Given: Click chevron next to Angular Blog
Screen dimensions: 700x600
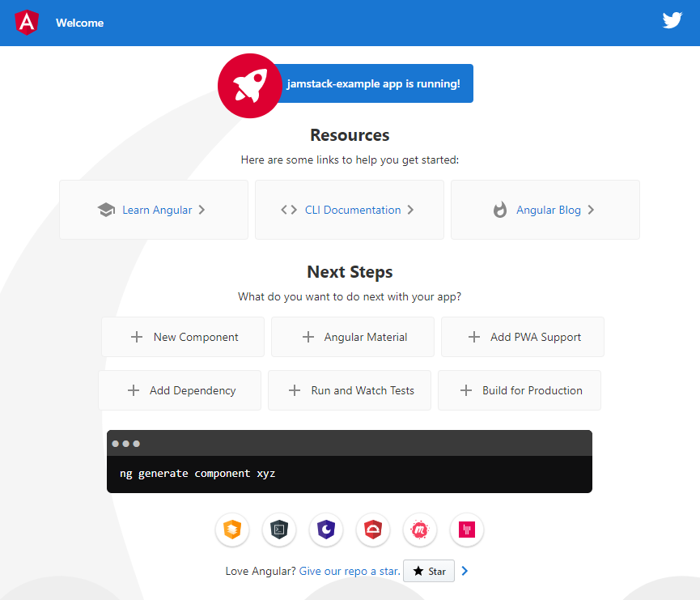Looking at the screenshot, I should coord(591,210).
